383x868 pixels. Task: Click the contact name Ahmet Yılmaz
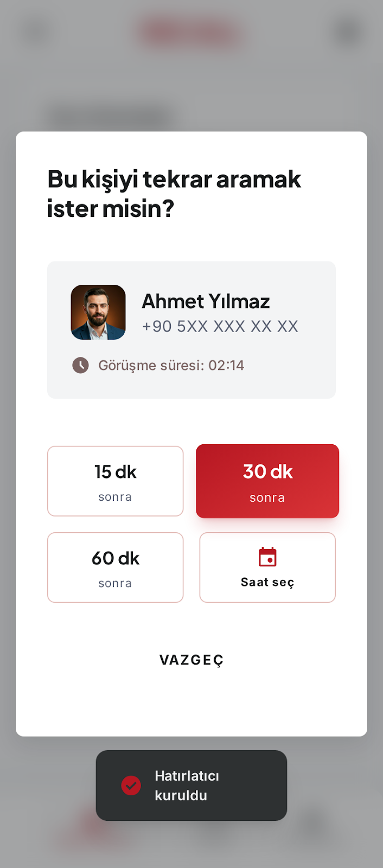click(x=206, y=301)
